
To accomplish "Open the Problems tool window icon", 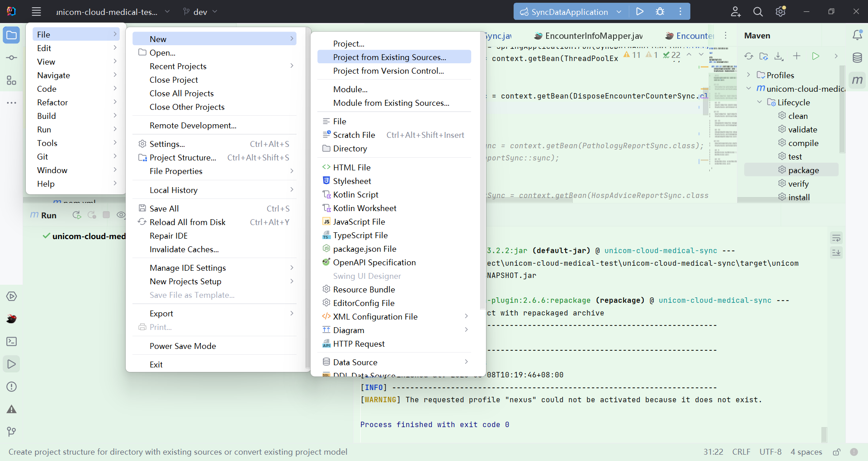I will point(12,387).
